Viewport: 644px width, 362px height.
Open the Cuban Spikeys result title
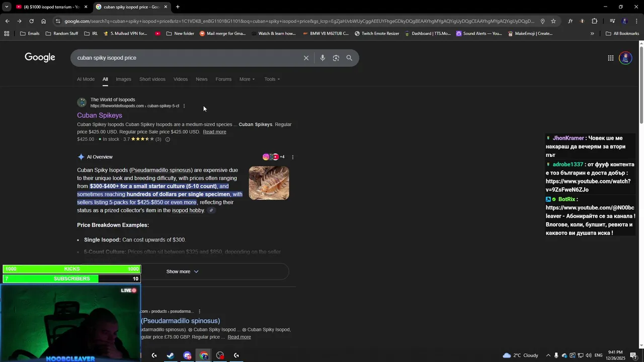100,115
